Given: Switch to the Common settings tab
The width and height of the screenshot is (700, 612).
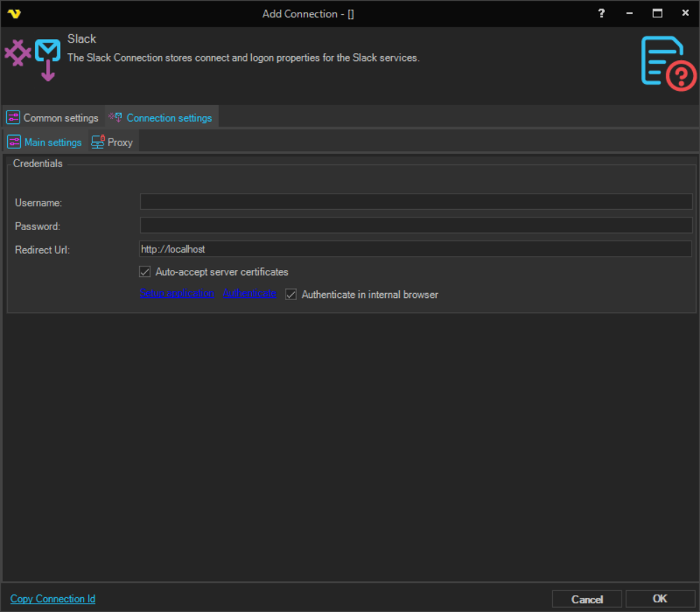Looking at the screenshot, I should [53, 118].
